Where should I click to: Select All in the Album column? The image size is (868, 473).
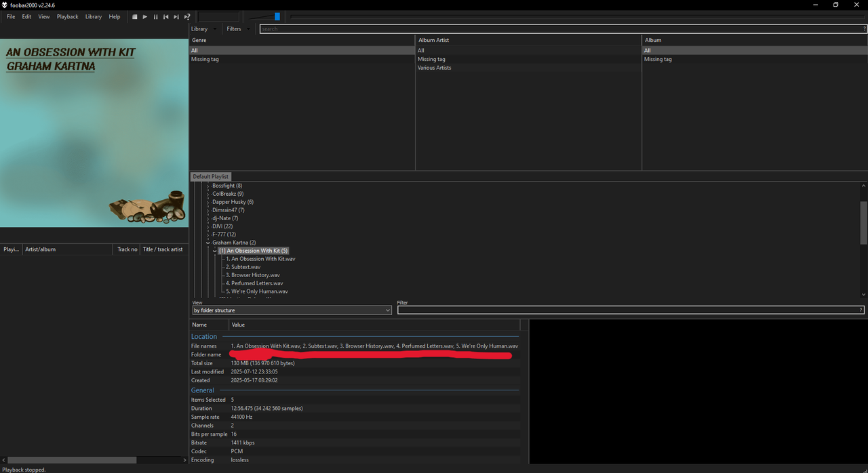point(755,50)
